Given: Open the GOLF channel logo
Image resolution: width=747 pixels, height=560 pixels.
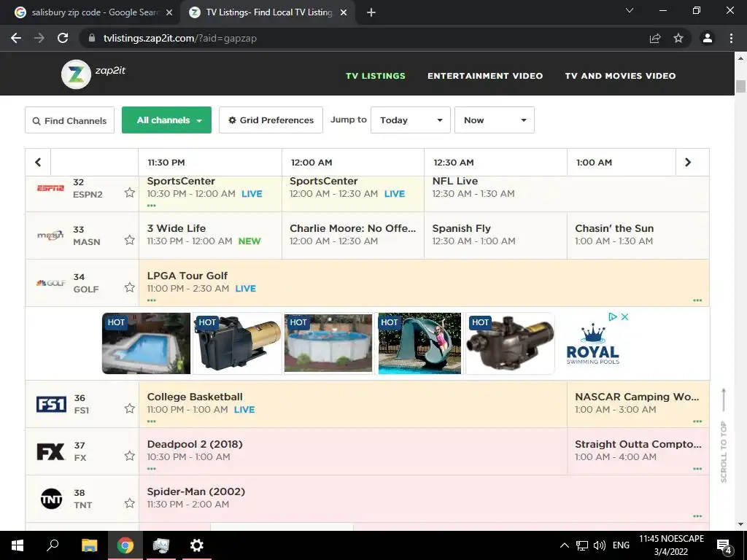Looking at the screenshot, I should [x=50, y=283].
